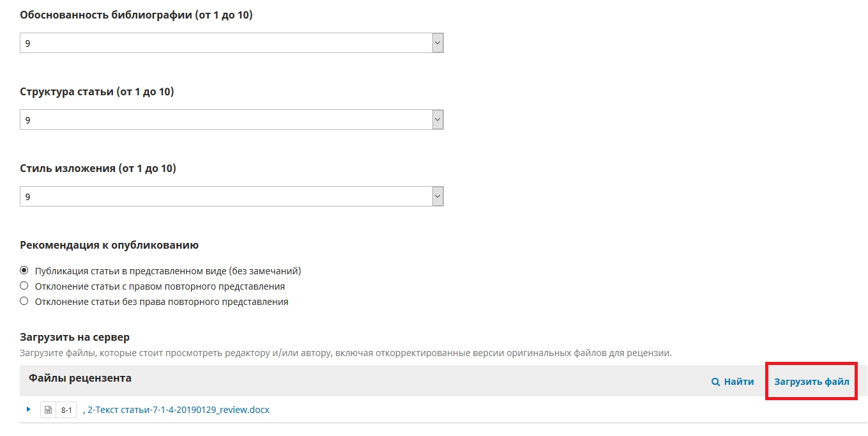Open the 'Стиль изложения' dropdown arrow
Screen dimensions: 868x436
[x=438, y=196]
